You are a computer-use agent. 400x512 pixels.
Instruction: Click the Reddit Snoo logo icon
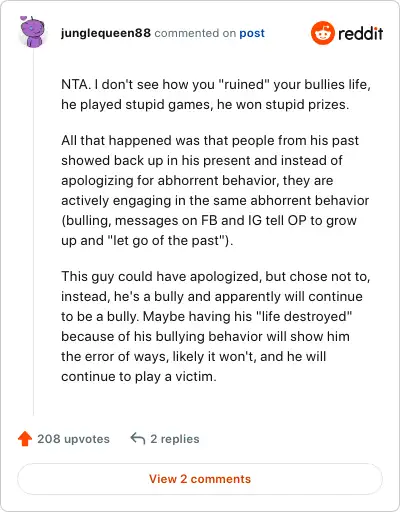coord(322,33)
